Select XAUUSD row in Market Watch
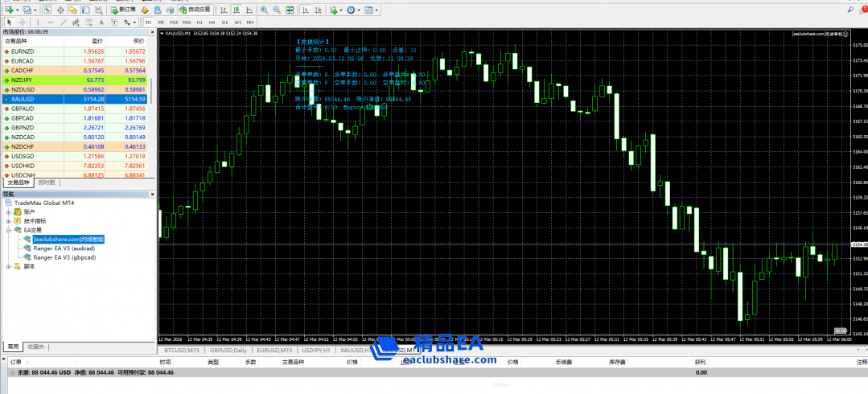The image size is (868, 394). point(75,99)
